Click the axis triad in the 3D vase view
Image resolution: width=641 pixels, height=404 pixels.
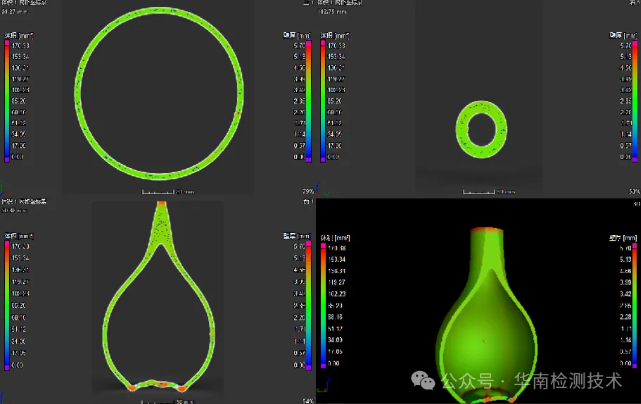click(x=323, y=387)
